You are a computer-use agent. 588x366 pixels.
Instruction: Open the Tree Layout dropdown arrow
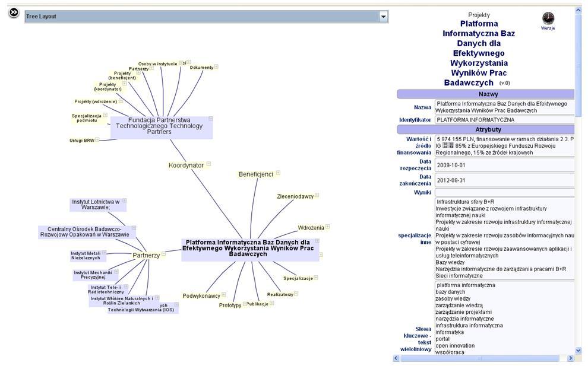(x=383, y=17)
